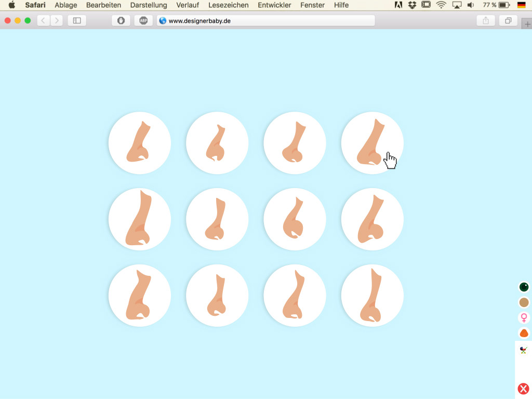Screen dimensions: 532x399
Task: Click the www.designerbaby.de address field
Action: tap(265, 21)
